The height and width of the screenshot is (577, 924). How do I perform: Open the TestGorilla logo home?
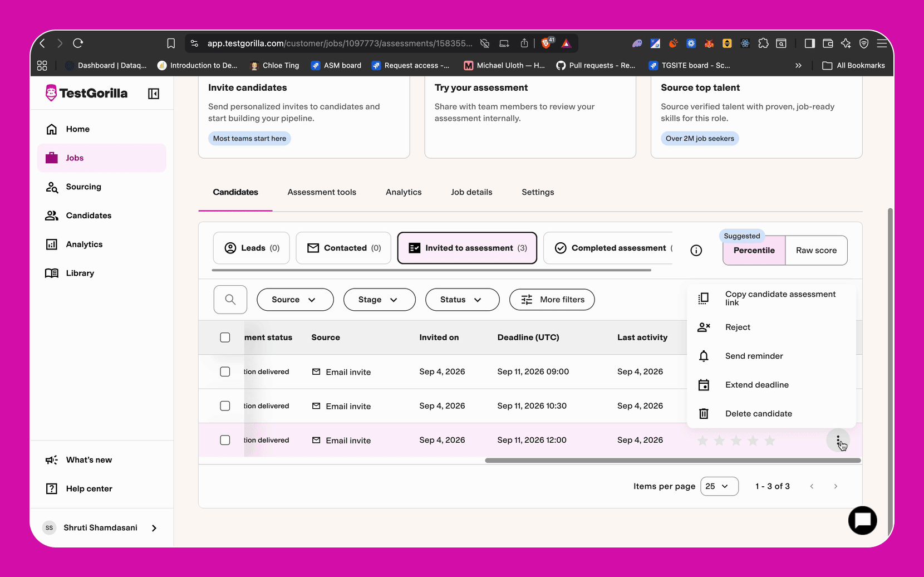tap(86, 93)
